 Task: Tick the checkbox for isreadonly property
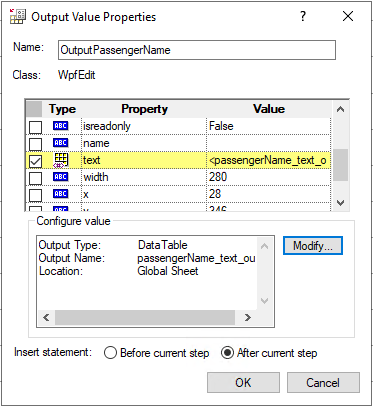pos(36,127)
